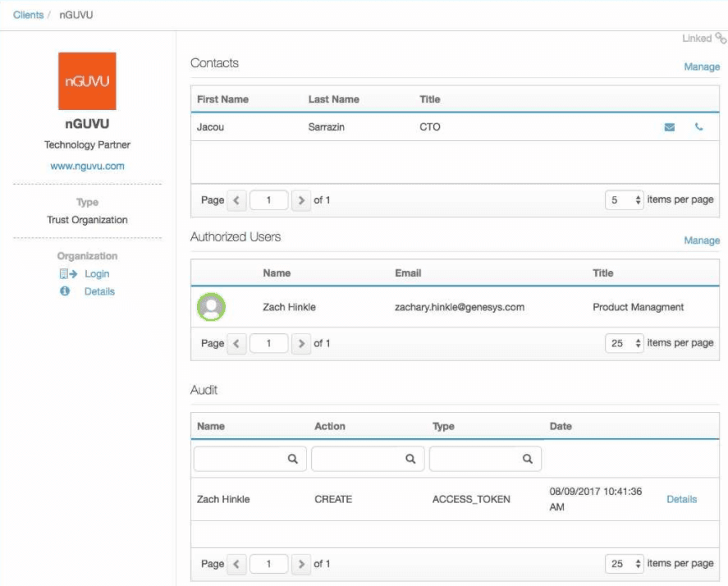The image size is (728, 586).
Task: View Details of ACCESS_TOKEN audit entry
Action: tap(681, 499)
